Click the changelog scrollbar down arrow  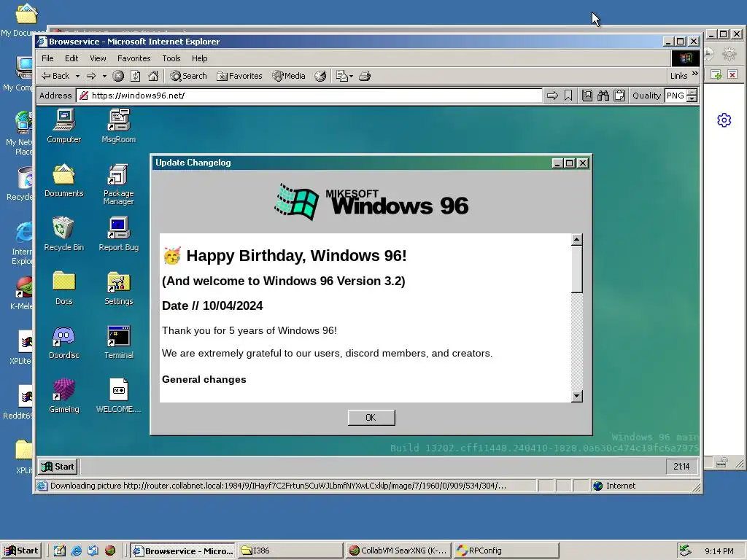coord(576,396)
